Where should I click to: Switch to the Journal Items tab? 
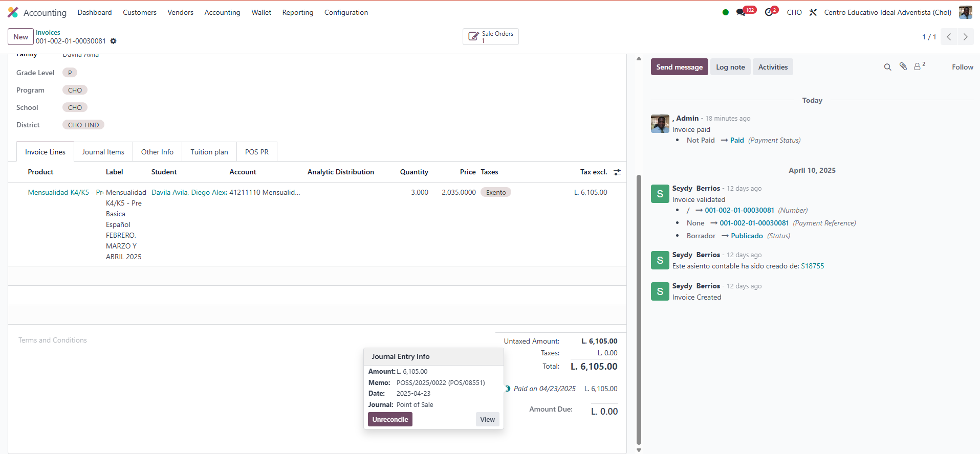tap(103, 152)
